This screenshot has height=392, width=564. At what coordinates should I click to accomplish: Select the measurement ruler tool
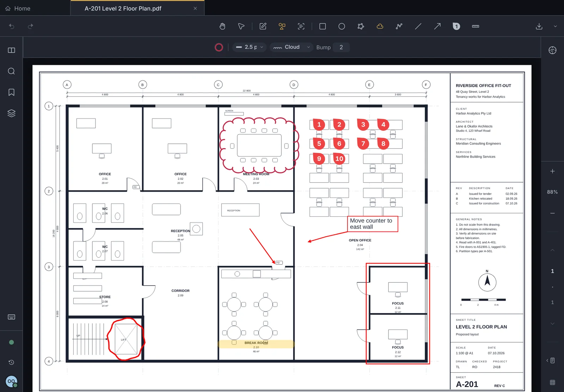(x=476, y=26)
